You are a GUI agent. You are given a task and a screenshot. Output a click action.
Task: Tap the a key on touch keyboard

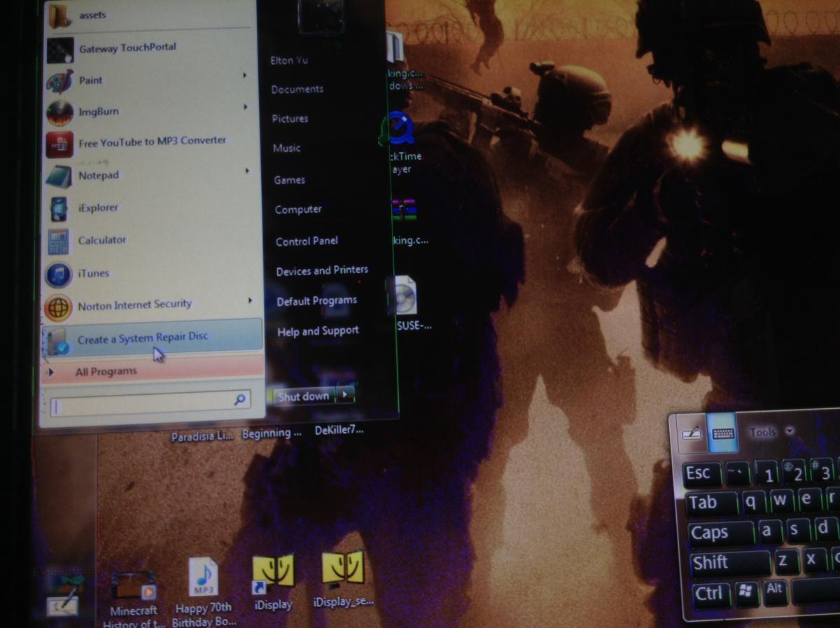pos(769,531)
